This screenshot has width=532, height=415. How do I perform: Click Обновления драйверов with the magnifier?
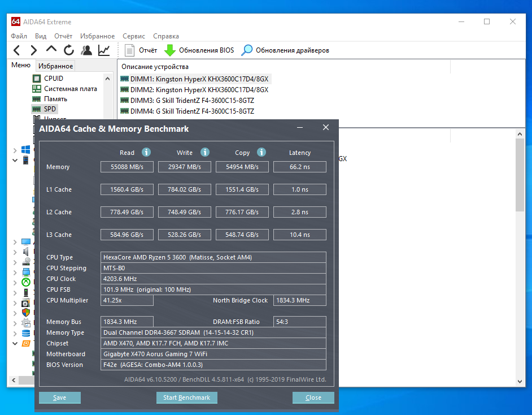pos(285,50)
